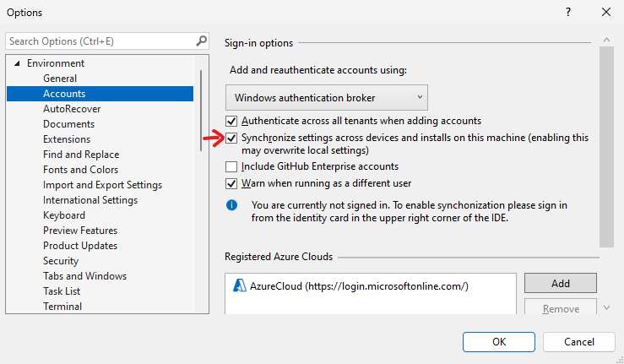Open Keyboard options
This screenshot has height=364, width=624.
tap(63, 215)
